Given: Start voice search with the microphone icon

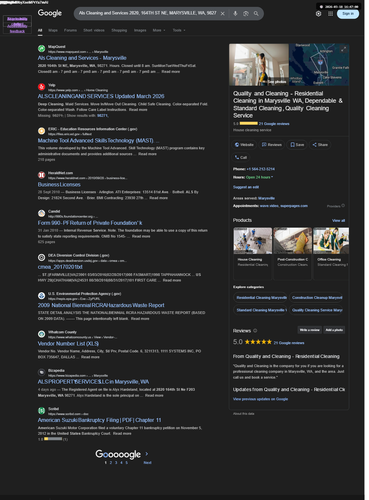Looking at the screenshot, I should click(x=235, y=14).
